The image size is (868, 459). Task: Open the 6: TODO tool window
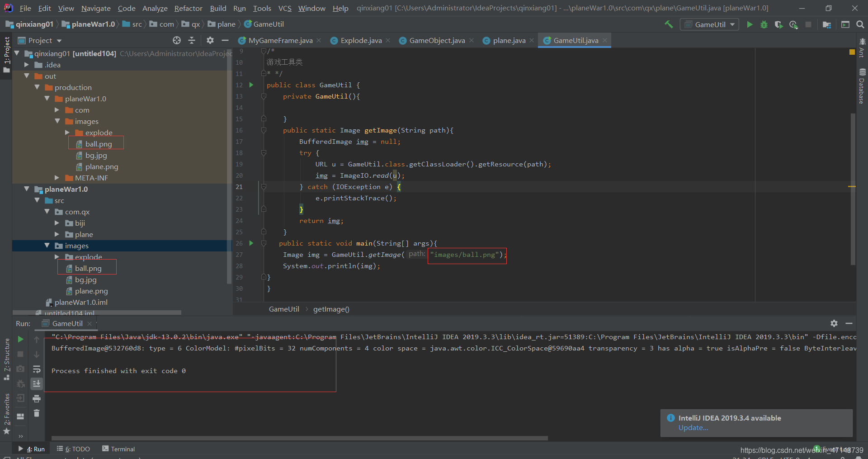pyautogui.click(x=73, y=449)
